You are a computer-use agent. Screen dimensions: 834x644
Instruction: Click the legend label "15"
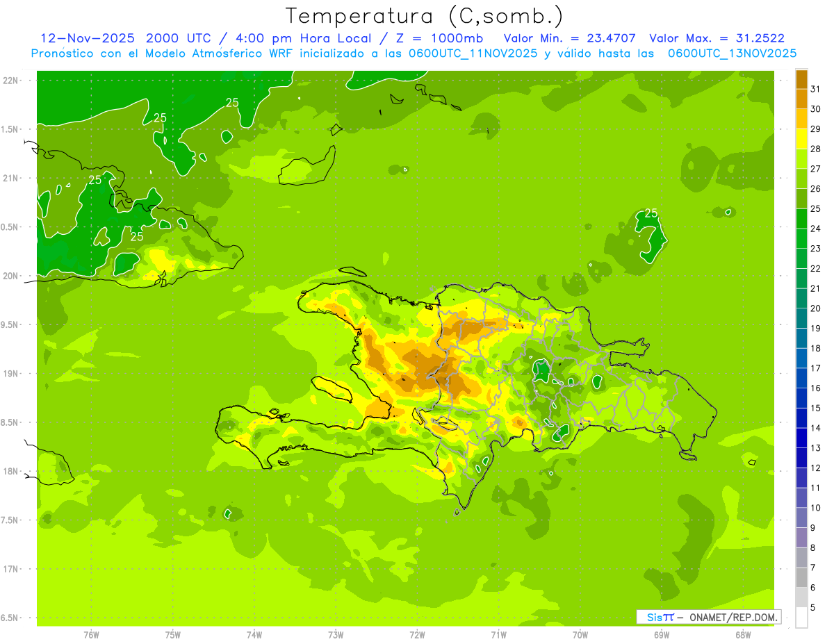[815, 408]
